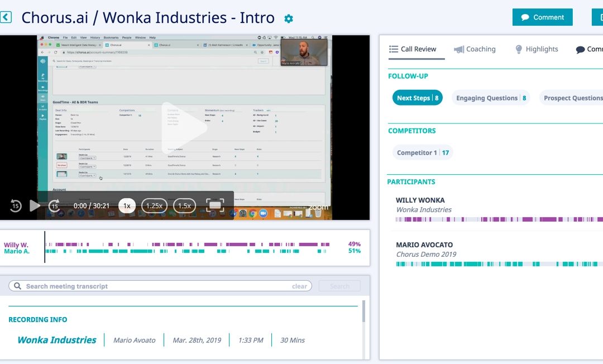The image size is (603, 364).
Task: Click the 0:00 / 30:21 time display
Action: (92, 205)
